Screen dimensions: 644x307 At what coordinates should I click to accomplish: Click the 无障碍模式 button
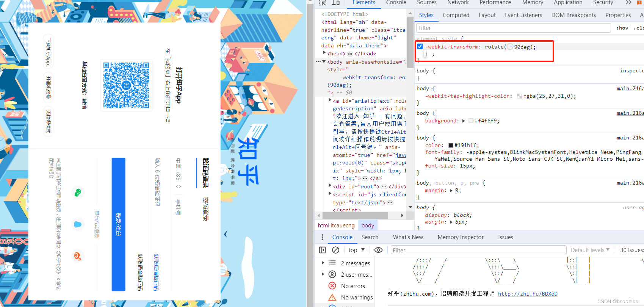tap(48, 121)
